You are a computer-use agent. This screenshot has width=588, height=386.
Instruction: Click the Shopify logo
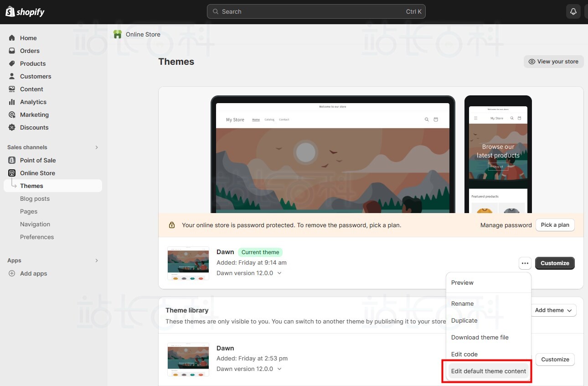(25, 12)
